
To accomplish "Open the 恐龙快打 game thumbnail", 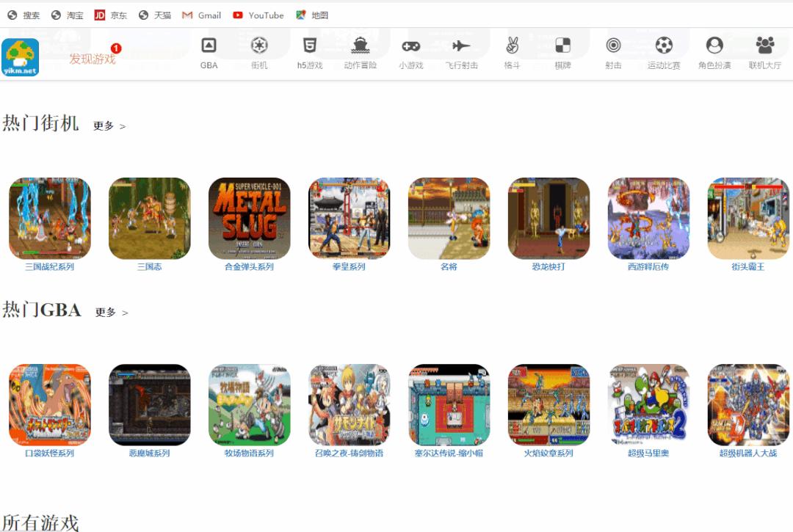I will click(548, 218).
